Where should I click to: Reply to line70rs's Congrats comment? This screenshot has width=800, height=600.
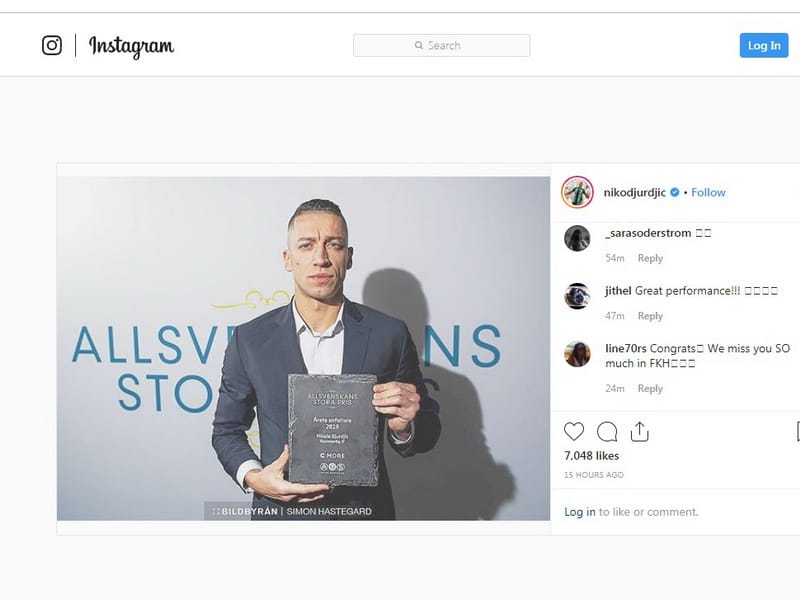(650, 388)
